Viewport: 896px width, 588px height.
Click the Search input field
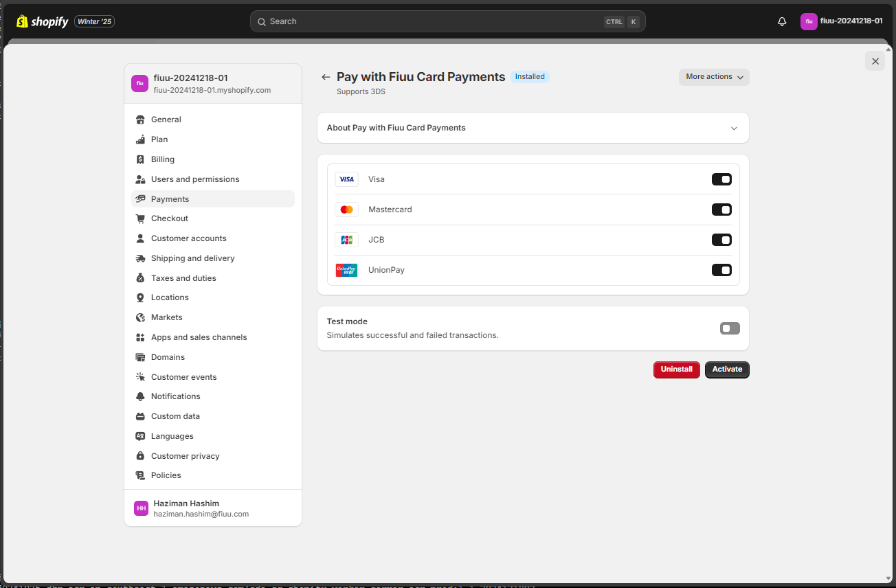(448, 21)
